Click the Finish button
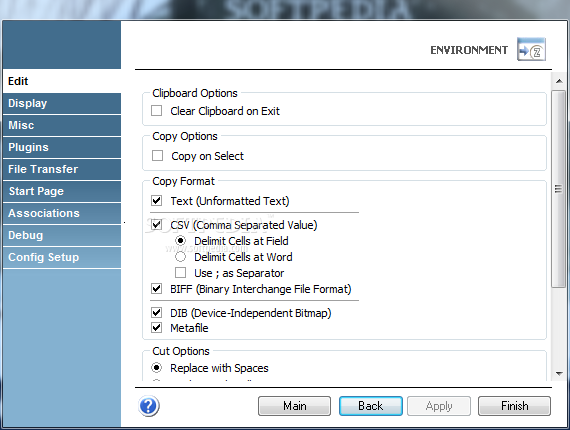This screenshot has width=570, height=430. pos(514,406)
